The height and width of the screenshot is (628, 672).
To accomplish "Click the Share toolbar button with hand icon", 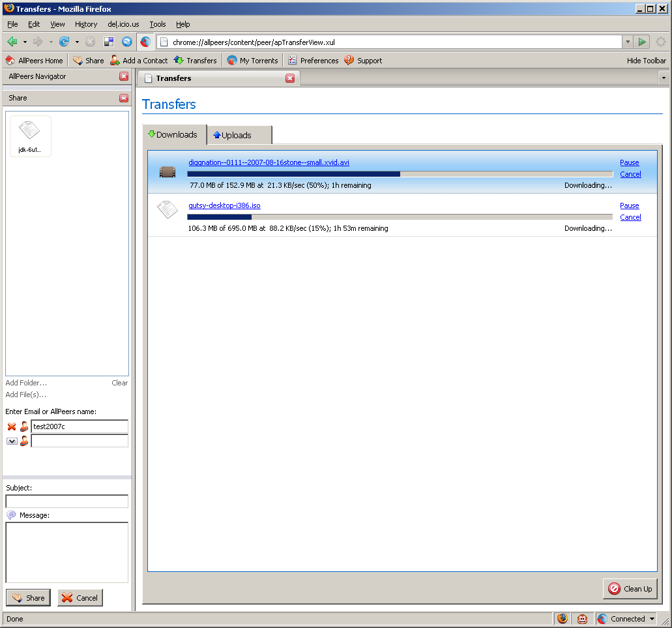I will (88, 61).
